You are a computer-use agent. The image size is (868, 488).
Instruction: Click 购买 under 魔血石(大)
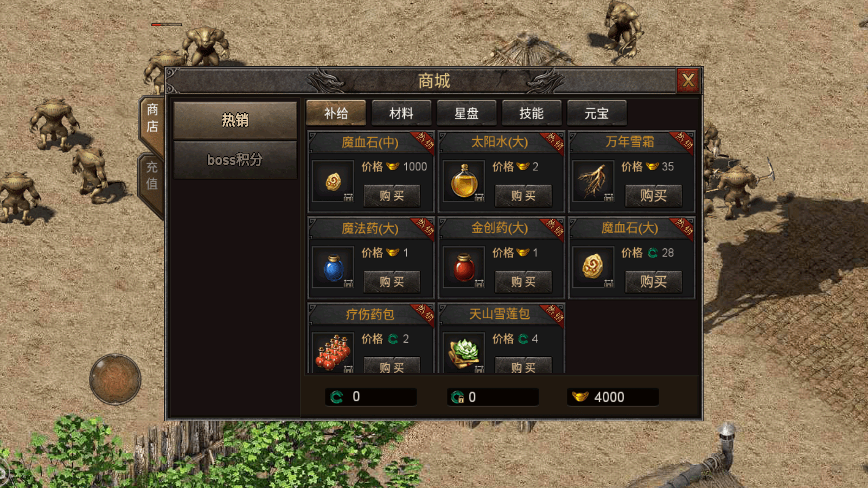pos(653,281)
